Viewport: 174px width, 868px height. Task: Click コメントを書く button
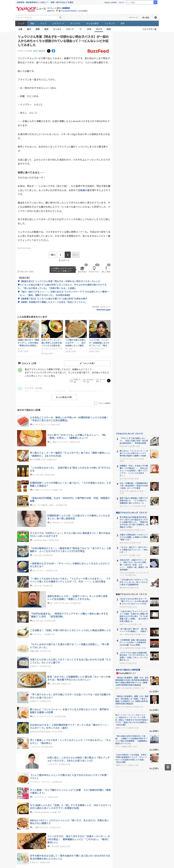pyautogui.click(x=87, y=363)
